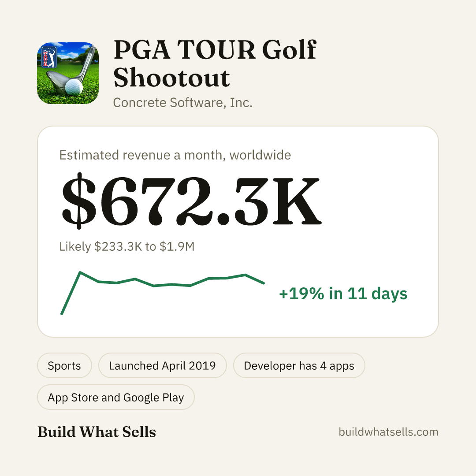Click the golf ball in the app icon
Image resolution: width=476 pixels, height=476 pixels.
tap(74, 86)
